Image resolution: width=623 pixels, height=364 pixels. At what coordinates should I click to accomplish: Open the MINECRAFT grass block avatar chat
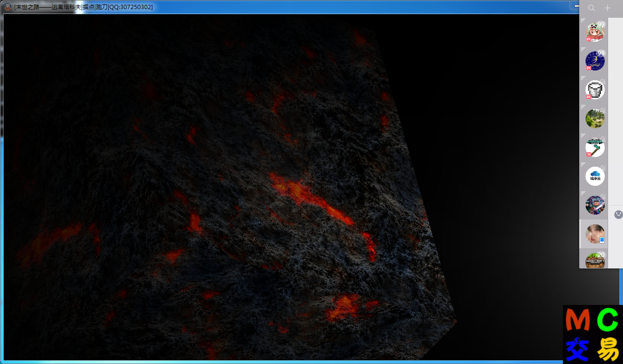tap(595, 260)
